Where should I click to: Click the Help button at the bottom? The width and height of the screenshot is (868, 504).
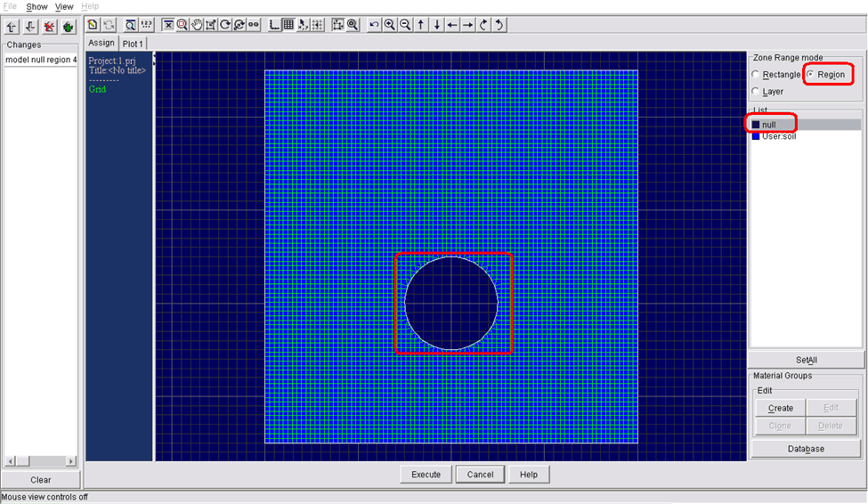(x=529, y=475)
